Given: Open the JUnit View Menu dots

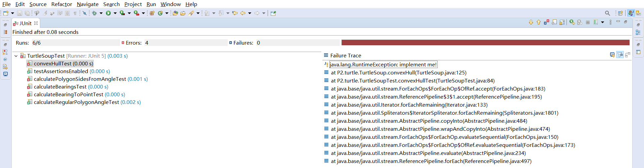Looking at the screenshot, I should pos(610,22).
